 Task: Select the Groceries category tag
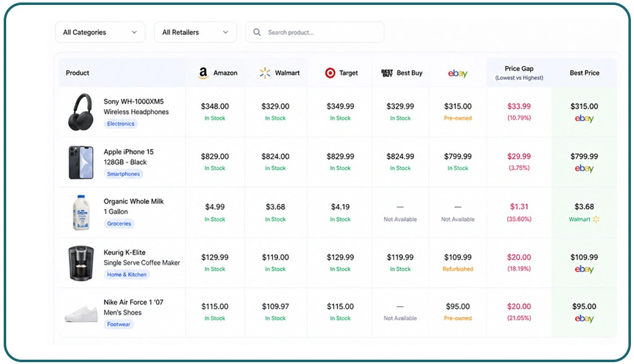click(x=119, y=223)
